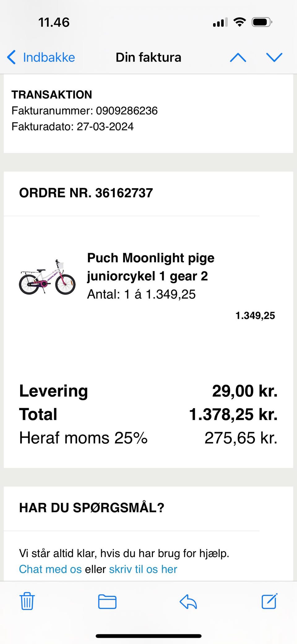Viewport: 297px width, 644px height.
Task: Go back to Indbakke
Action: click(x=49, y=58)
